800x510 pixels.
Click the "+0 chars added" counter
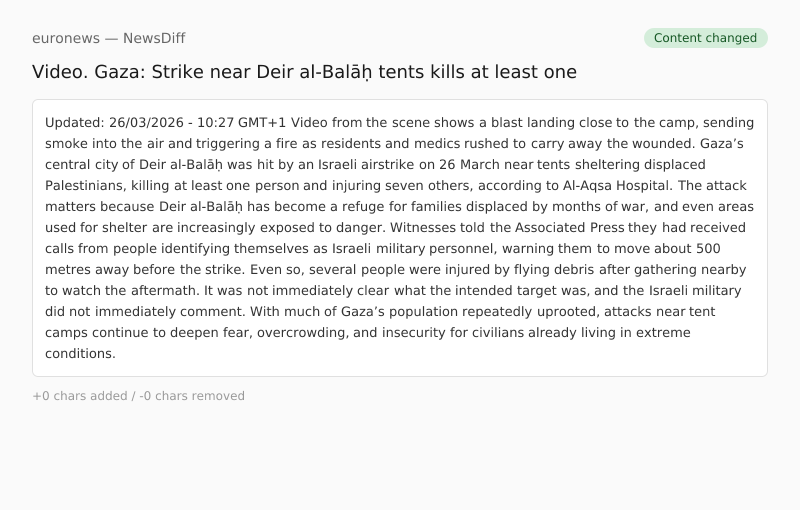pyautogui.click(x=80, y=396)
